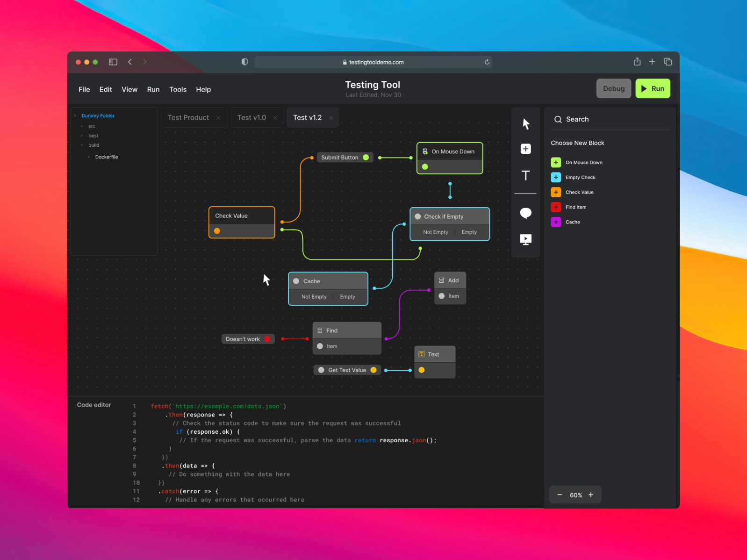This screenshot has width=747, height=560.
Task: Click the Dummy Folder label
Action: pos(98,115)
